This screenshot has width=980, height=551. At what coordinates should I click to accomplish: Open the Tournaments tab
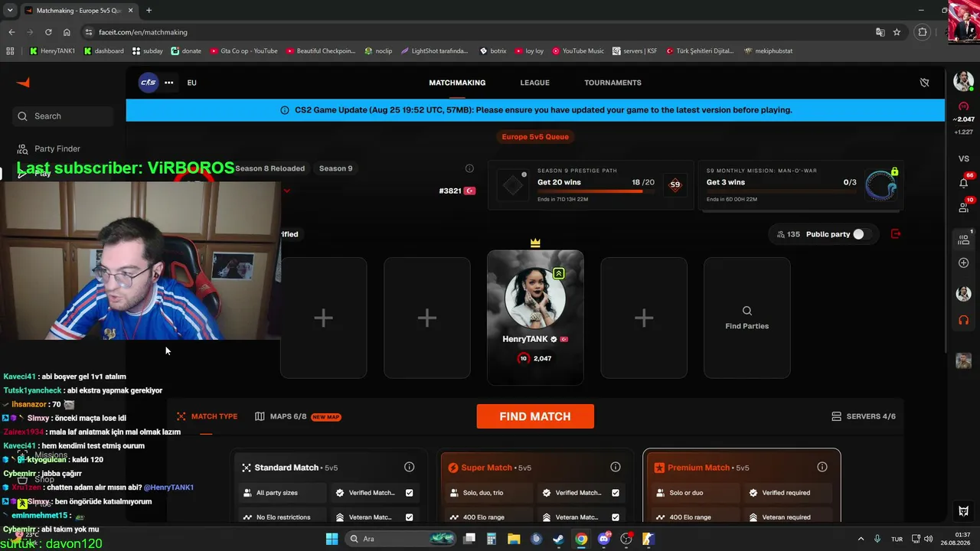[612, 83]
